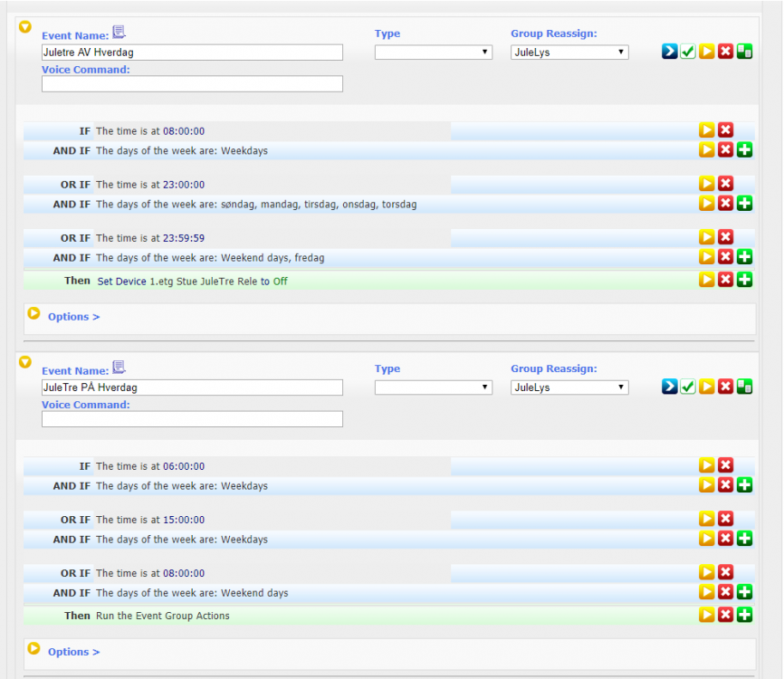Add action after 'Run the Event Group Actions'

[x=744, y=616]
